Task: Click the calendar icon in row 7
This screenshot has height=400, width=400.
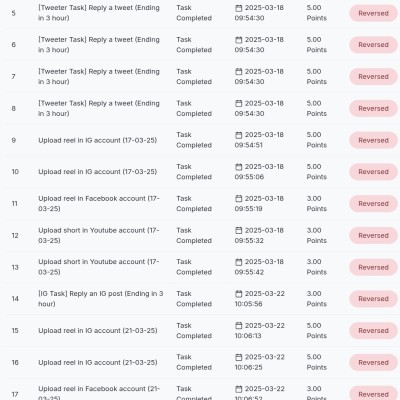Action: (239, 72)
